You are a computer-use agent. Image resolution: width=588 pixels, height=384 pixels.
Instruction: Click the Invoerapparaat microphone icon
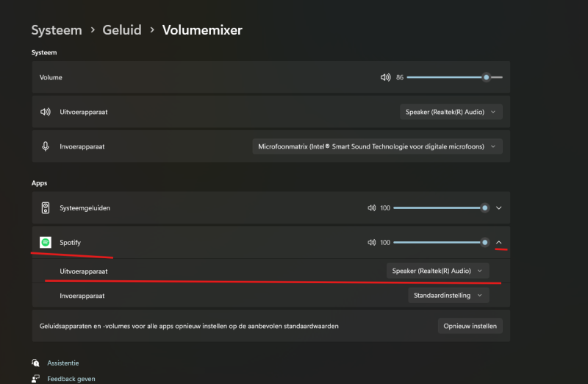coord(45,146)
